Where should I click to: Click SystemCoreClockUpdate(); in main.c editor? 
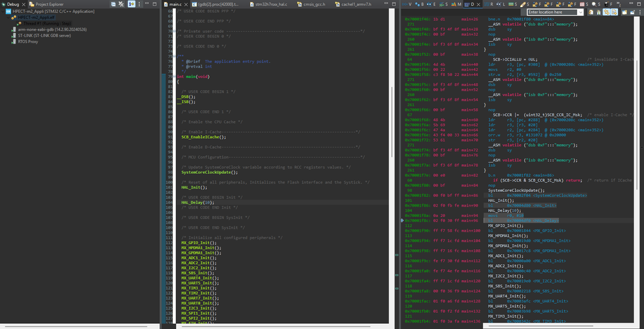point(210,173)
